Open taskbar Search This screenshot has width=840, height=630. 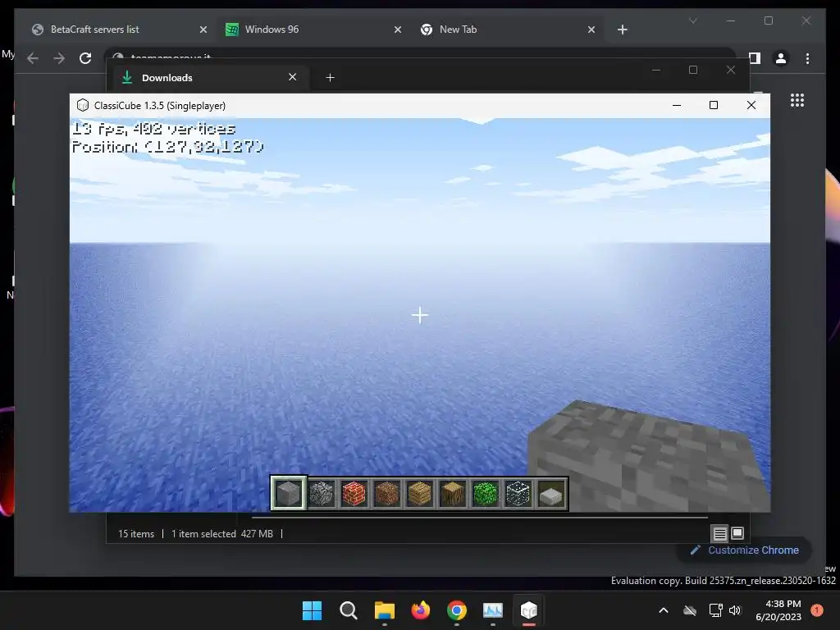[348, 610]
